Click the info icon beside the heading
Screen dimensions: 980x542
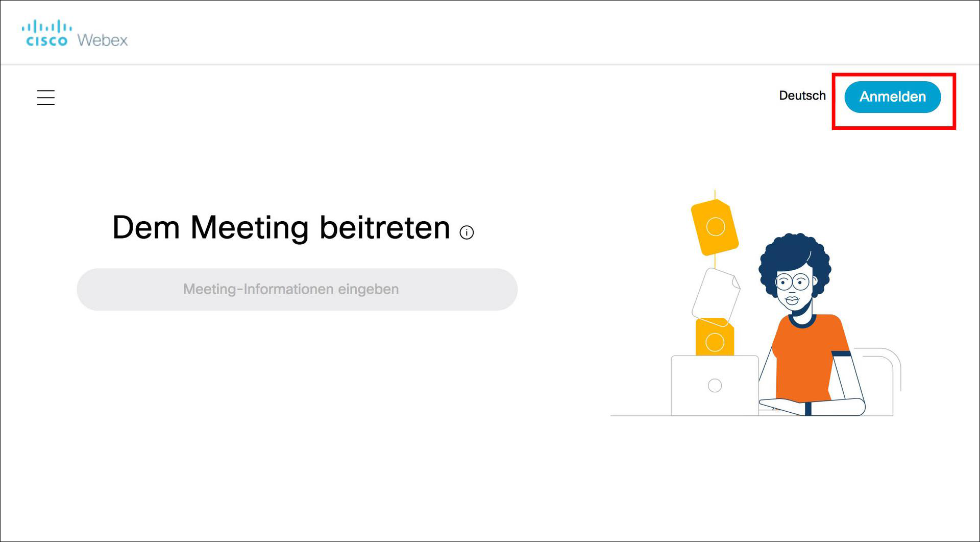coord(467,233)
